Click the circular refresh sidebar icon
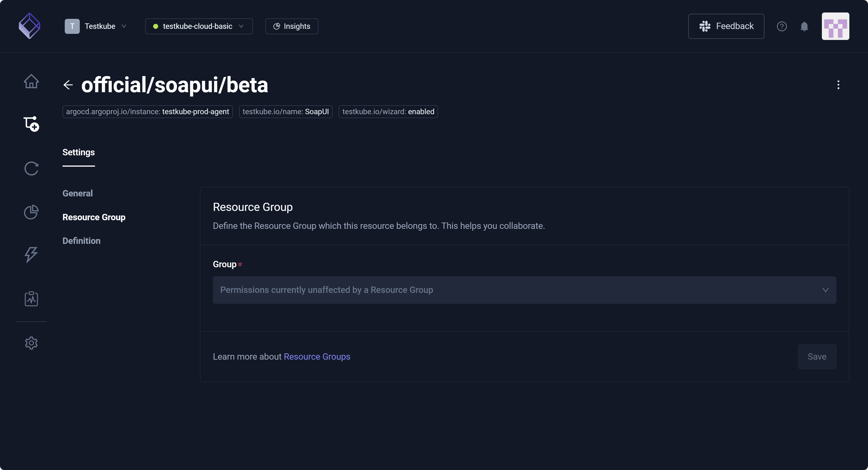This screenshot has width=868, height=470. click(x=31, y=168)
